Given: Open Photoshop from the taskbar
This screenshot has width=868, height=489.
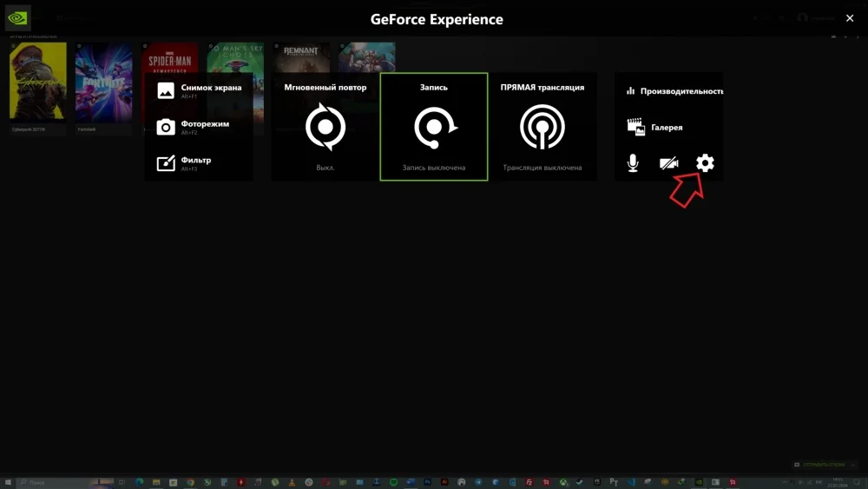Looking at the screenshot, I should (427, 482).
